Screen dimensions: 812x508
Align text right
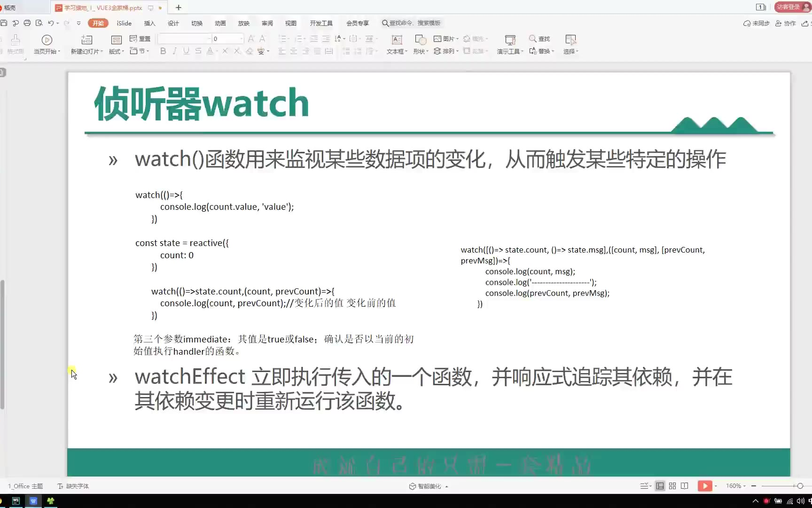coord(305,51)
